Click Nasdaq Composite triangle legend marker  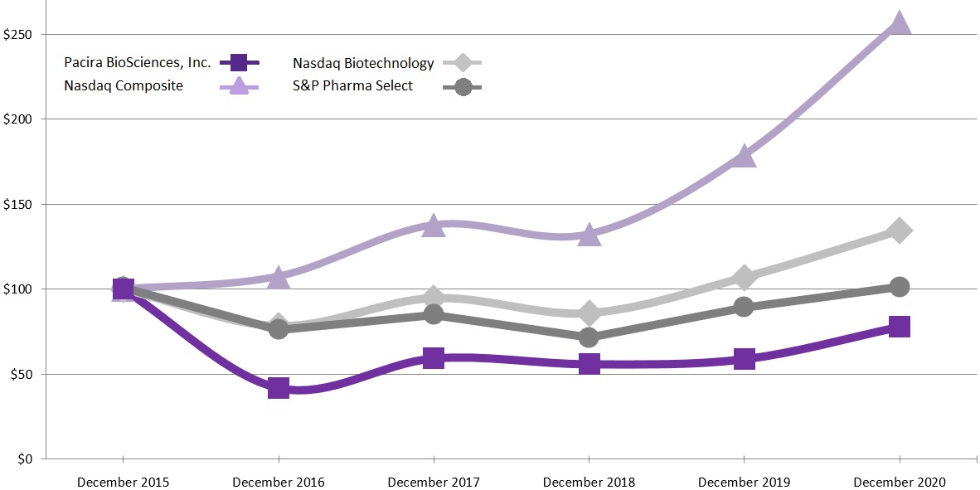click(x=239, y=85)
